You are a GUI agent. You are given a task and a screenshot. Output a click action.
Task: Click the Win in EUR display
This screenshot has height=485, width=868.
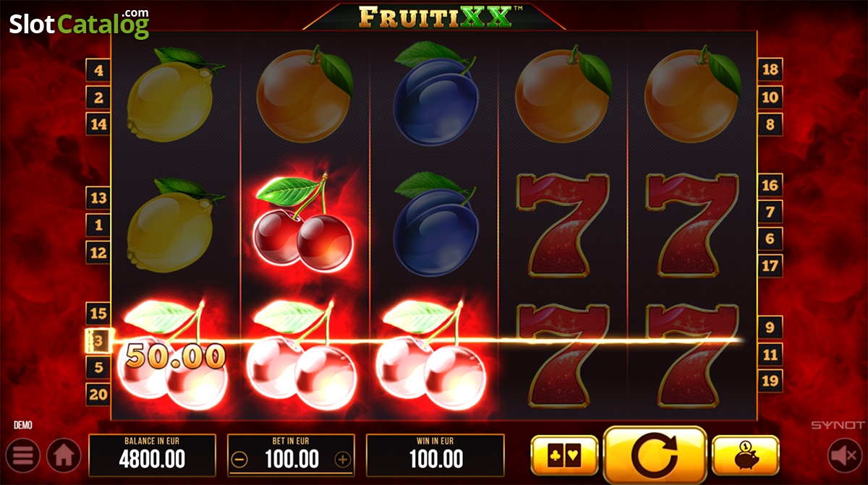(x=435, y=455)
